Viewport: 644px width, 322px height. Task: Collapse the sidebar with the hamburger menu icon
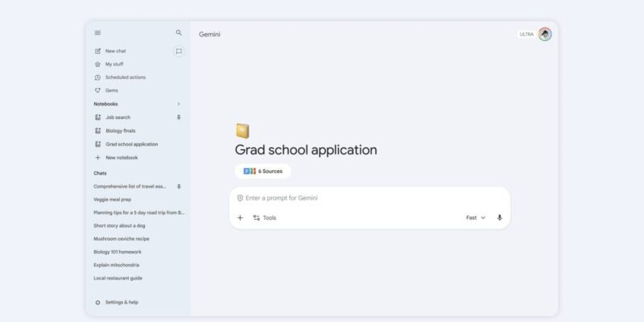[97, 33]
